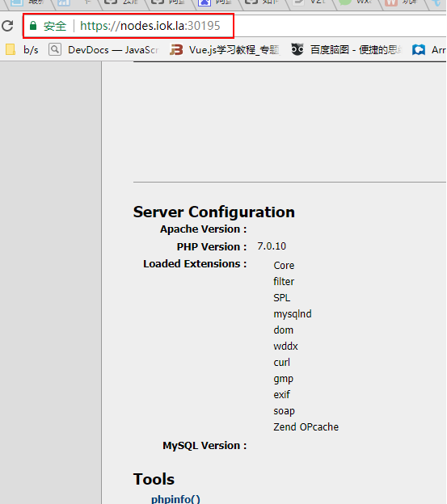Click the Zend OPcache extension entry
The height and width of the screenshot is (504, 447).
coord(306,426)
